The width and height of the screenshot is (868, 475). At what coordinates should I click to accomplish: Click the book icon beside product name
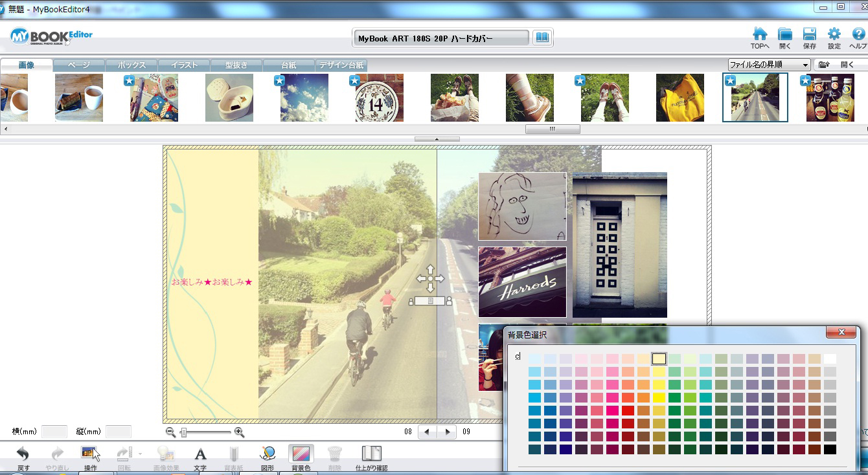pos(542,38)
